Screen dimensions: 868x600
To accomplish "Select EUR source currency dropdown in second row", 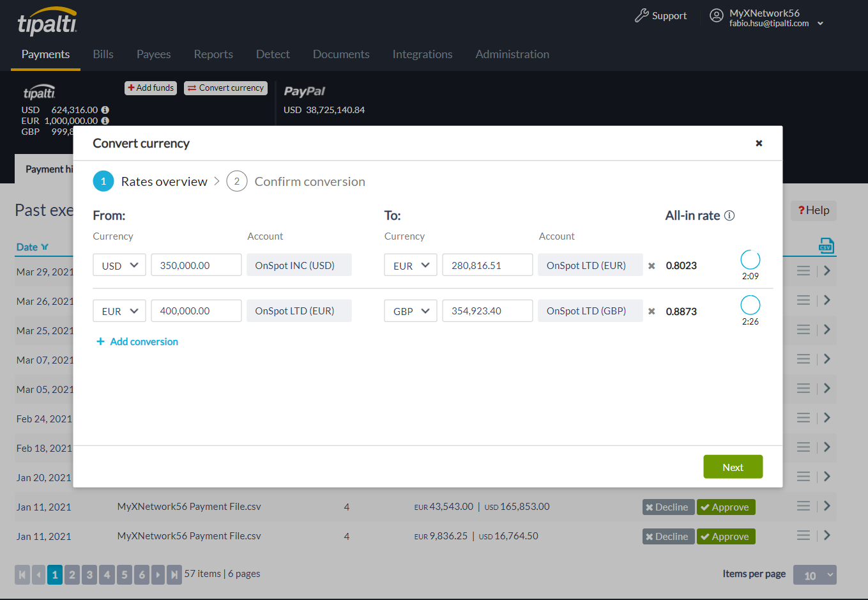I will coord(119,311).
